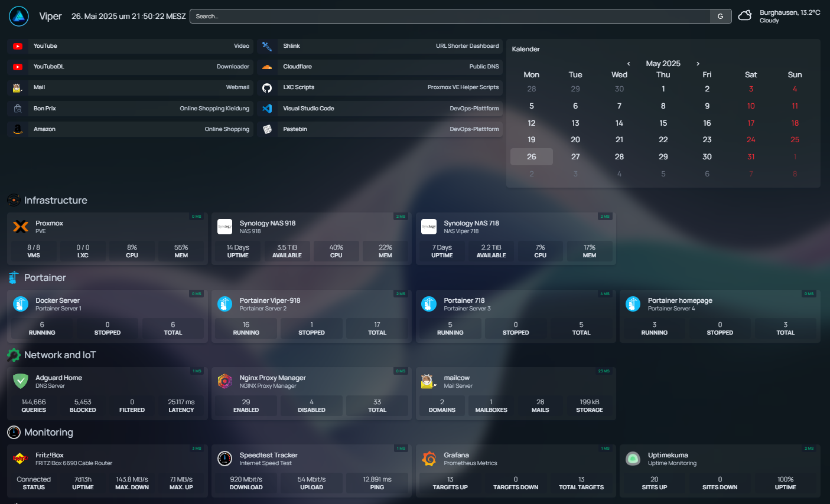The image size is (830, 504).
Task: Click the GitHub icon for LXC Scripts
Action: coord(267,87)
